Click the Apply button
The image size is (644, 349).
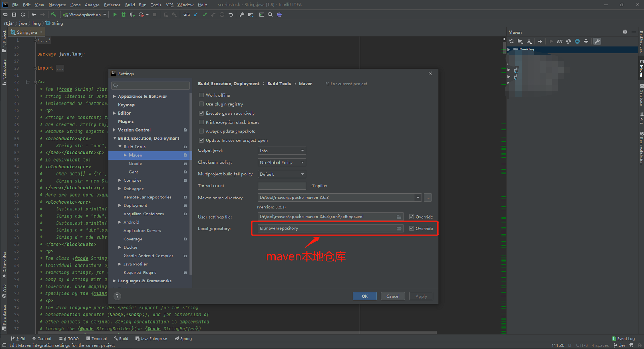421,296
